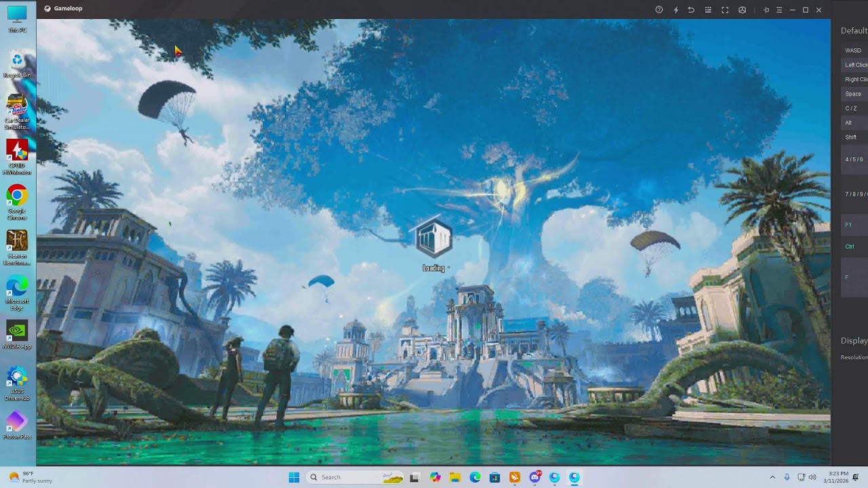Launch Copilot from the taskbar
Screen dimensions: 868x488
pyautogui.click(x=435, y=477)
